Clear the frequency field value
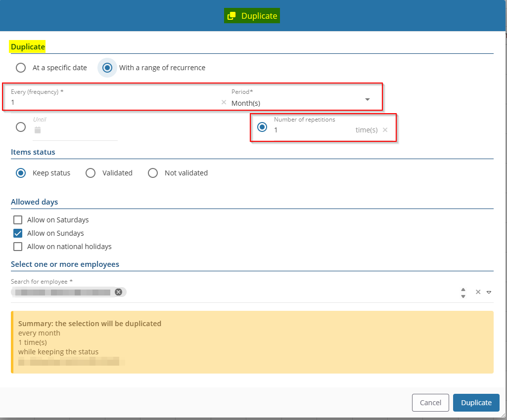This screenshot has height=420, width=507. pos(224,102)
